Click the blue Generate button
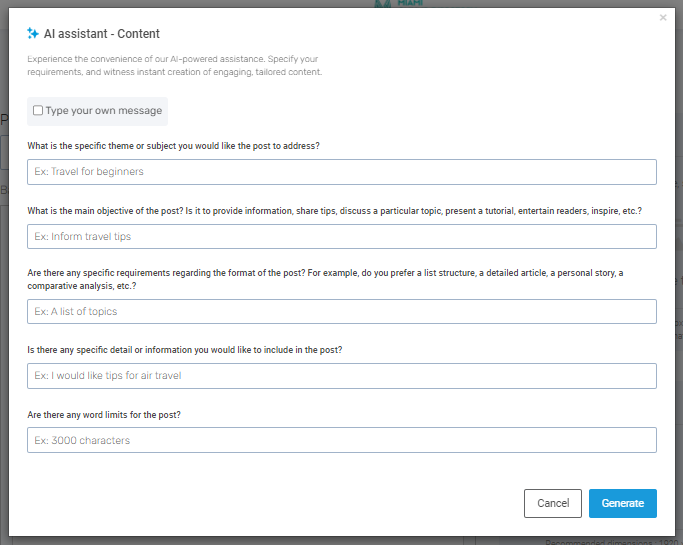 [622, 503]
